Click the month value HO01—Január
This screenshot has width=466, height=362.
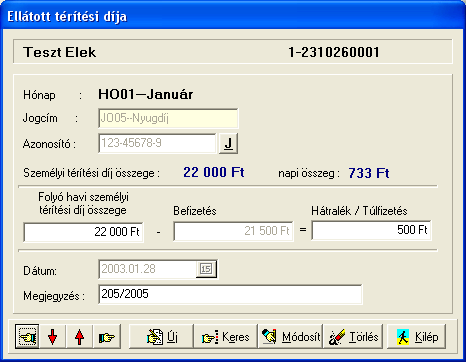[146, 95]
